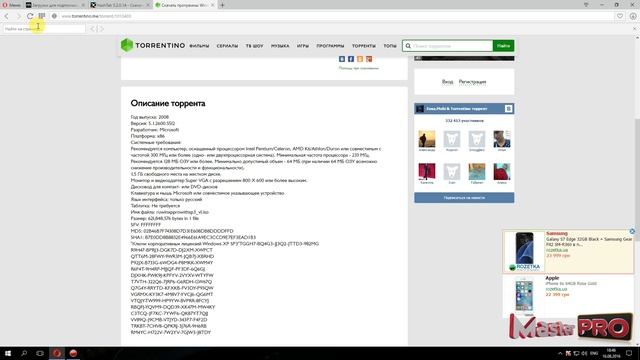Share via the red Google Plus icon
640x360 pixels.
[369, 59]
